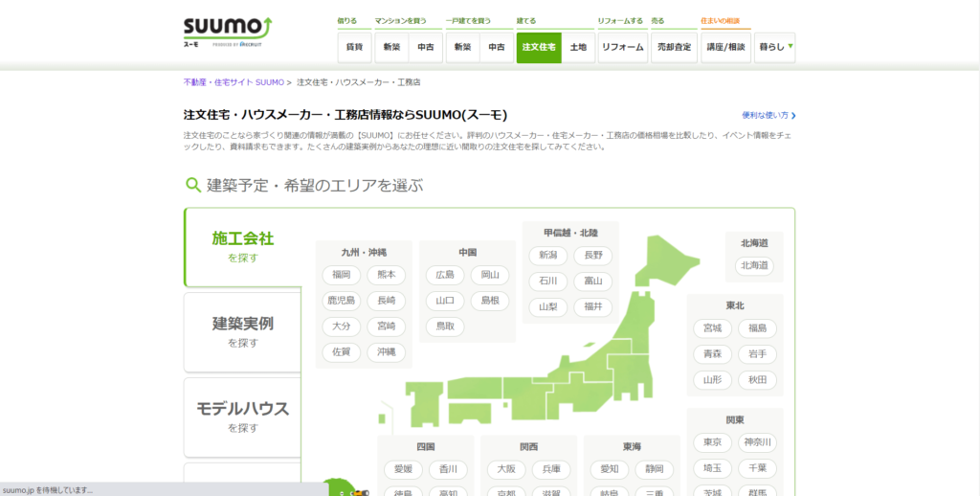Image resolution: width=980 pixels, height=496 pixels.
Task: Open the 便利な使い方 link
Action: point(768,116)
